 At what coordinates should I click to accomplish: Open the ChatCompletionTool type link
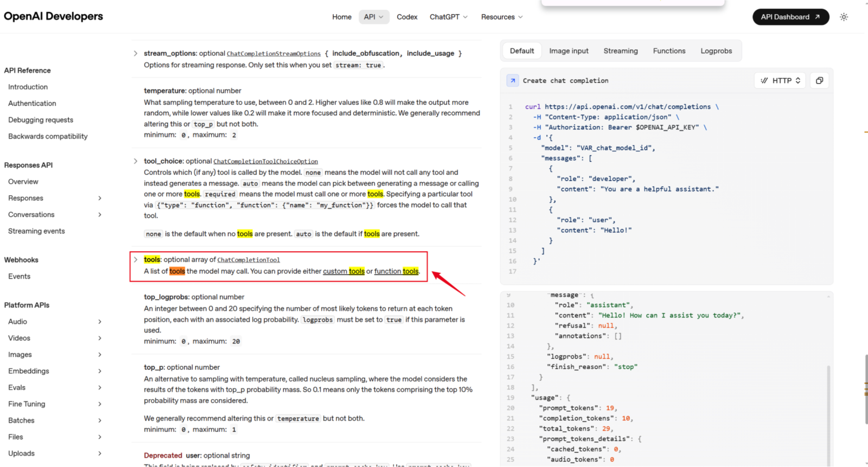pos(248,260)
